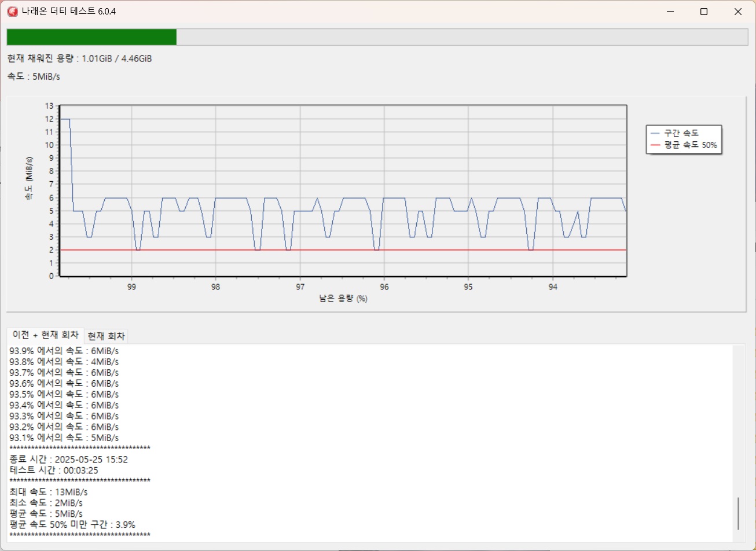The image size is (756, 551).
Task: Click the 최대 속도 : 13MiB/s line
Action: click(x=49, y=492)
